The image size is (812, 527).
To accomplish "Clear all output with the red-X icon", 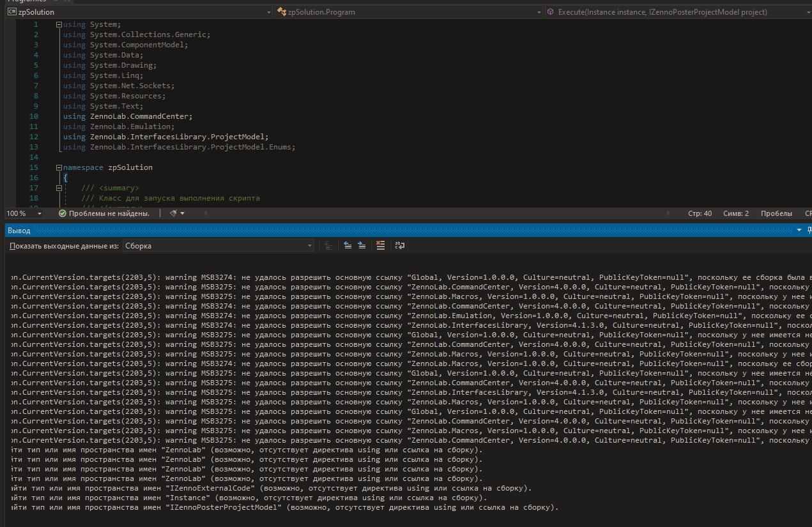I will click(x=381, y=245).
